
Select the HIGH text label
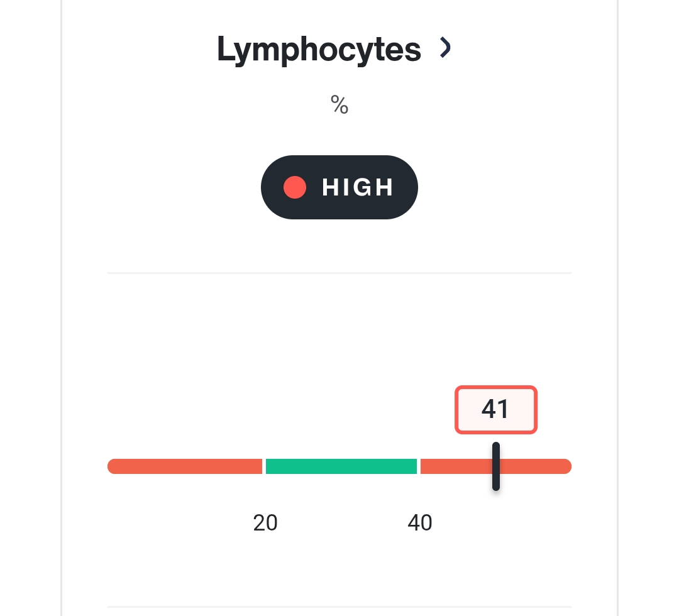pyautogui.click(x=358, y=187)
